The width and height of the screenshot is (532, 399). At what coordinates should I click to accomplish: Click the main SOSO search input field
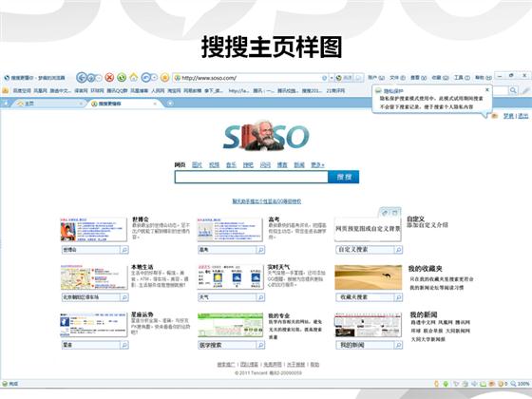(x=252, y=177)
